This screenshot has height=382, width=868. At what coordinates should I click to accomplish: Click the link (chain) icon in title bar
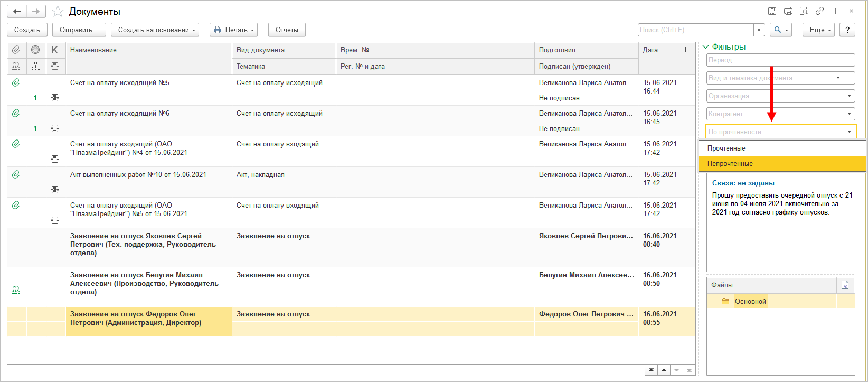pos(819,11)
